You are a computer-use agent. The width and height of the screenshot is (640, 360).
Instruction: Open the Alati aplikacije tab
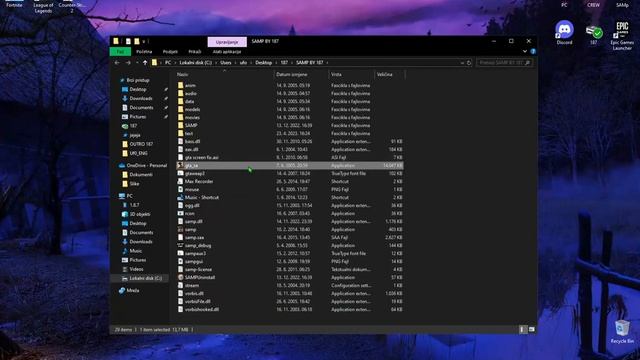227,52
